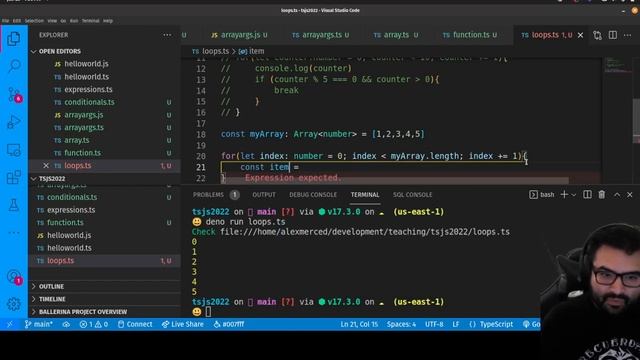
Task: Synchronize changes via cloud status icon
Action: click(66, 324)
